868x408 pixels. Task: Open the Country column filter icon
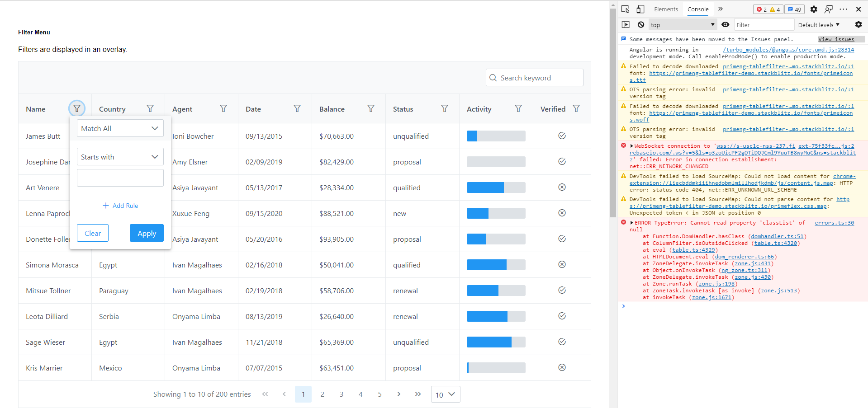coord(150,108)
